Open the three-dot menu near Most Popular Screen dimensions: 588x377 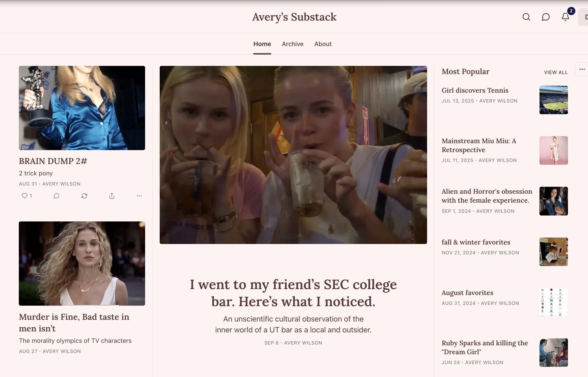pos(582,69)
